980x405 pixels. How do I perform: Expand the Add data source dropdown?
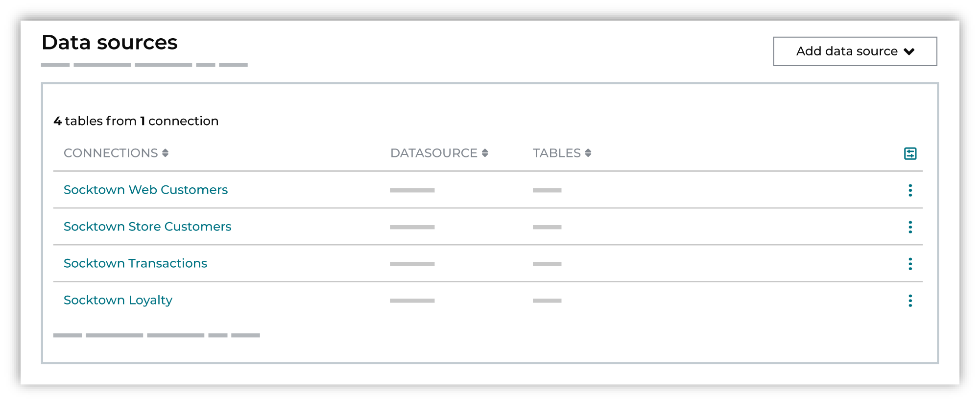(854, 51)
